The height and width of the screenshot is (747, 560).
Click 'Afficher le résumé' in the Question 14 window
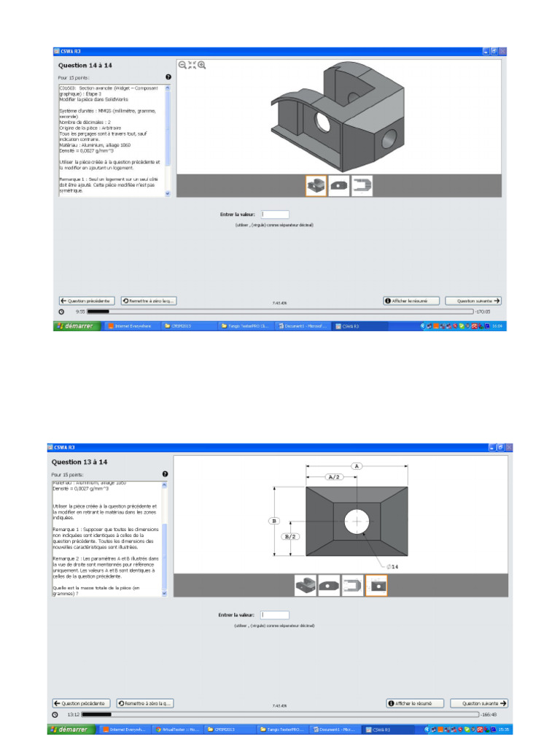[x=411, y=301]
